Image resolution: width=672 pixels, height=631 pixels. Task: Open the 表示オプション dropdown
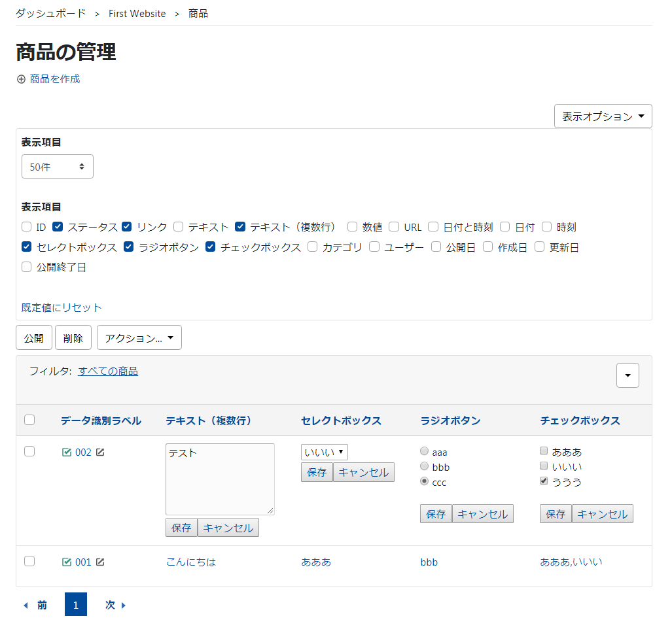(x=603, y=116)
